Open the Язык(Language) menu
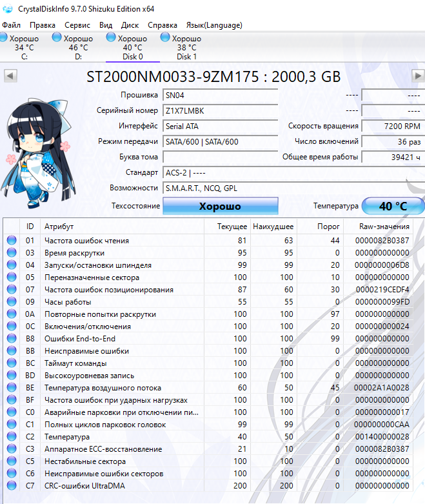This screenshot has width=425, height=504. [x=214, y=25]
